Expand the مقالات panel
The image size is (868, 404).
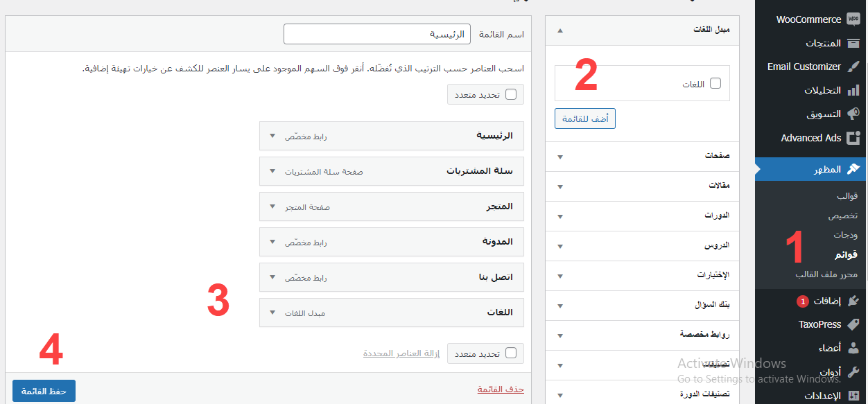[643, 186]
